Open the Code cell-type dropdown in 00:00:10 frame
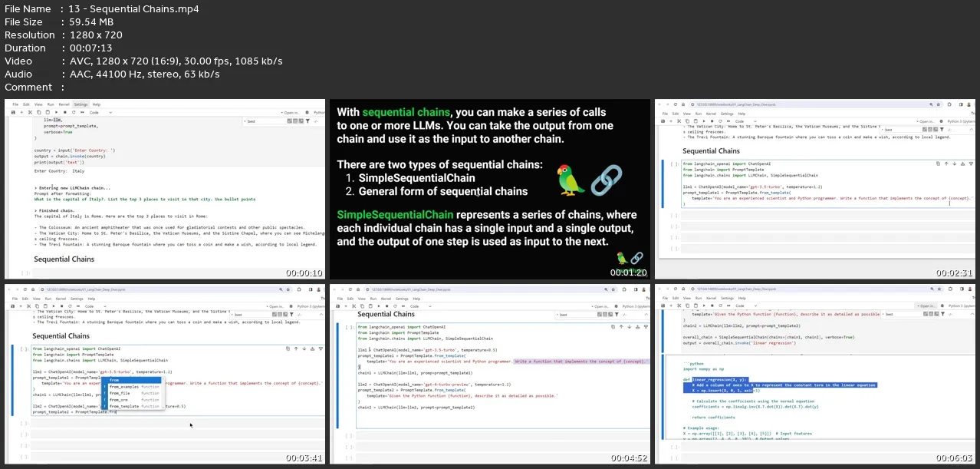The width and height of the screenshot is (980, 469). click(100, 113)
